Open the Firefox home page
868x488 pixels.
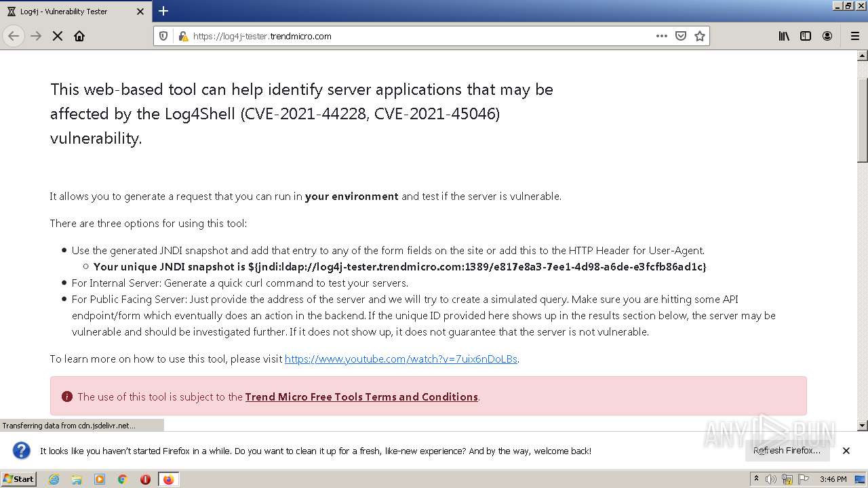tap(79, 36)
